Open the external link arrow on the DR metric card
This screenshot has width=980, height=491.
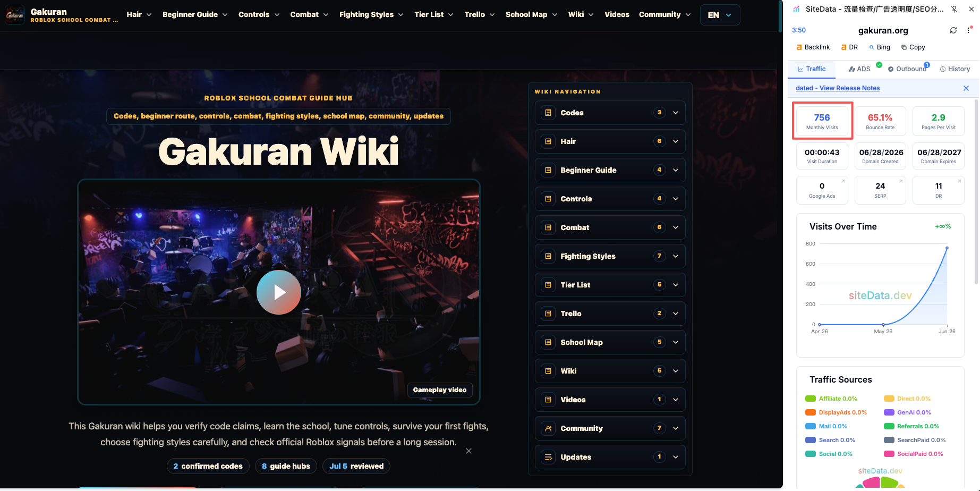[x=959, y=181]
